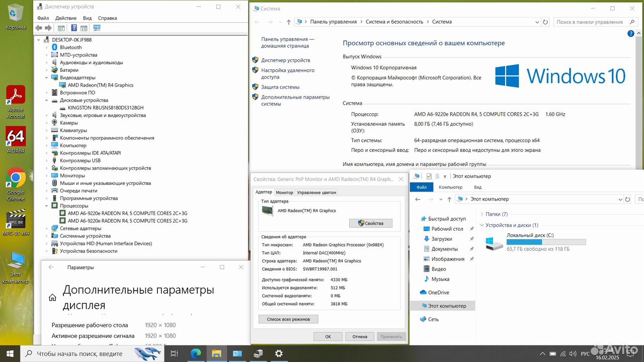
Task: Click the Локальный диск (C:) drive icon
Action: 494,243
